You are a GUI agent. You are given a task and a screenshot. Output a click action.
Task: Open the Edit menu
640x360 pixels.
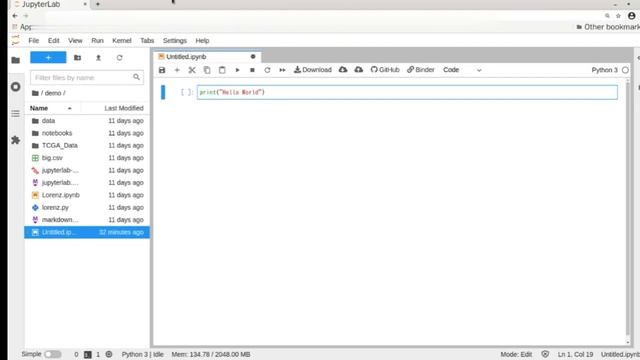tap(53, 41)
